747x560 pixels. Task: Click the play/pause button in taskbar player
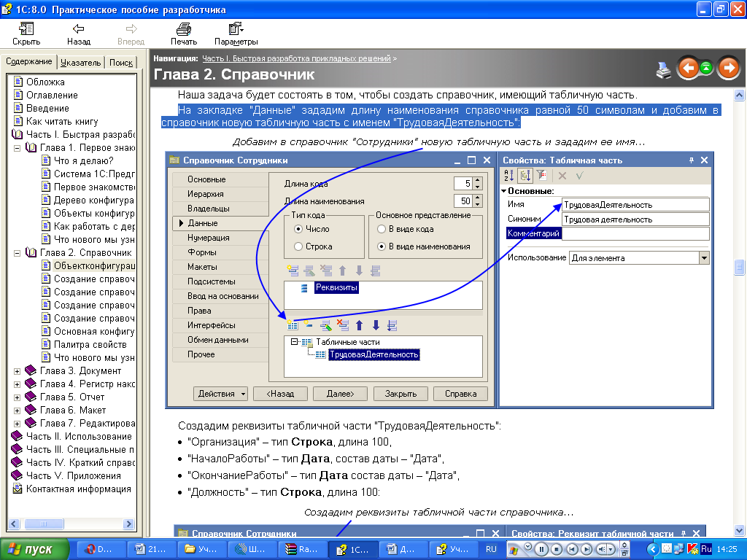pos(542,549)
